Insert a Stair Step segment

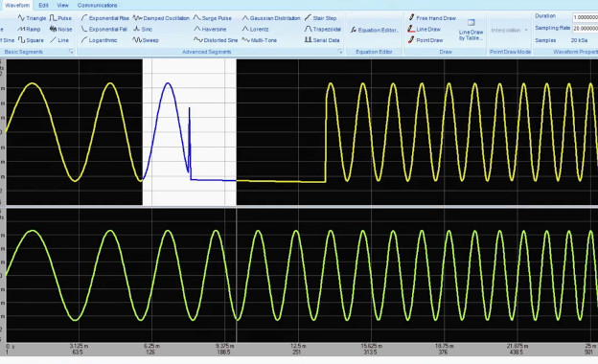coord(320,18)
